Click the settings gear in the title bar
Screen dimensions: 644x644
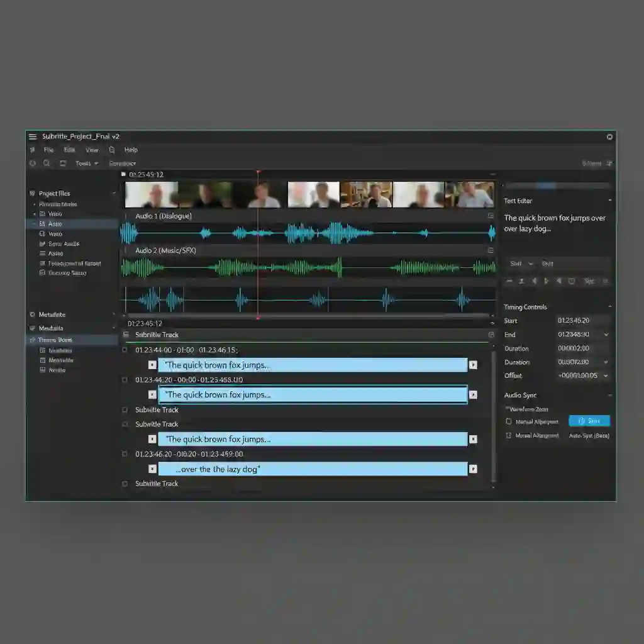[609, 136]
